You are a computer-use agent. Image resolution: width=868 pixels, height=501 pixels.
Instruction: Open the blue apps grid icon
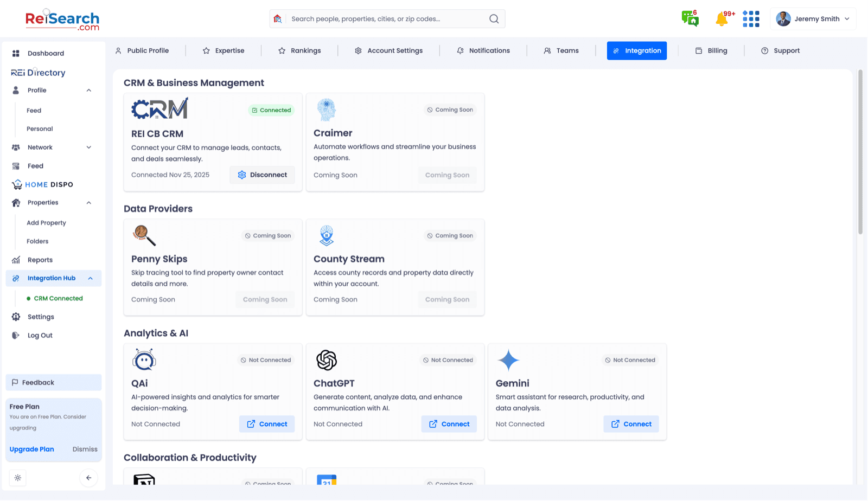751,19
